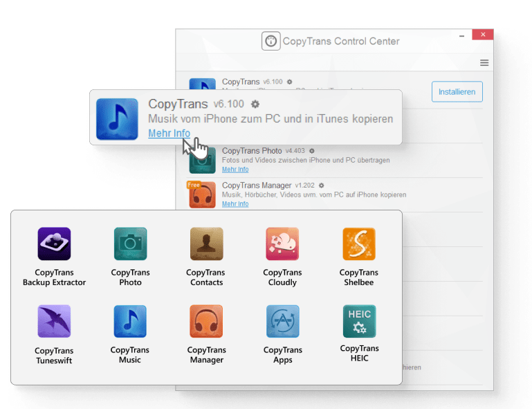Click the Installieren button
This screenshot has width=532, height=409.
coord(457,91)
